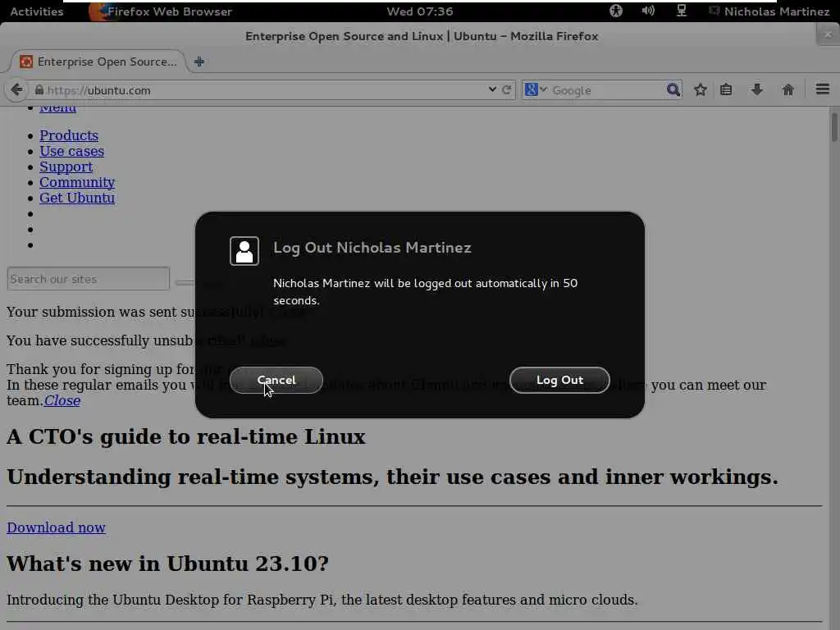840x630 pixels.
Task: Click the padlock site identity icon
Action: click(x=39, y=90)
